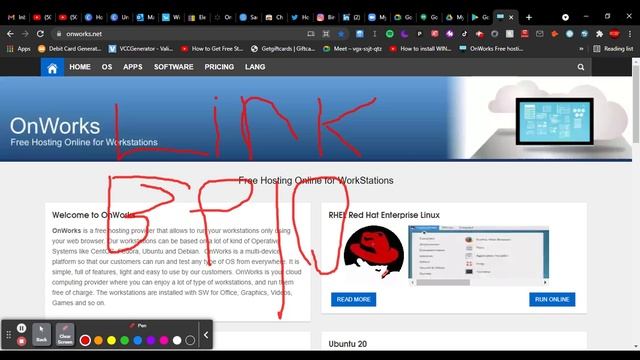Open a new browser tab

coord(529,17)
